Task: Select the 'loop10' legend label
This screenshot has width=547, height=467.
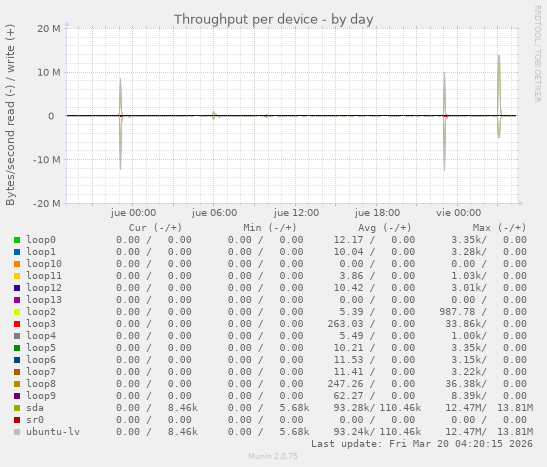Action: 44,264
